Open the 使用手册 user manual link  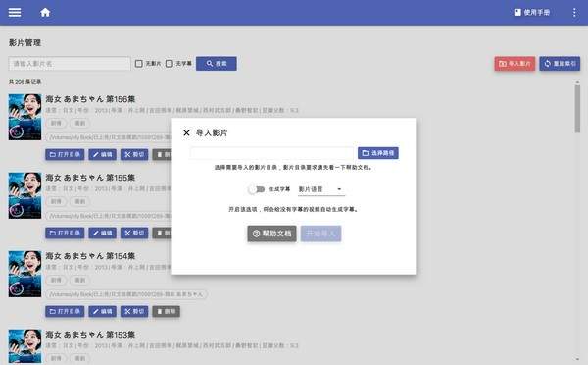tap(532, 13)
